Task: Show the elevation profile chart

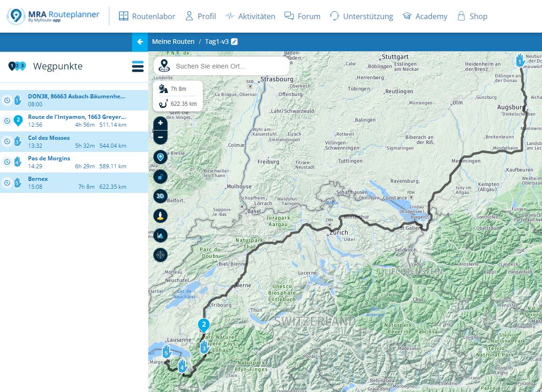Action: point(160,235)
